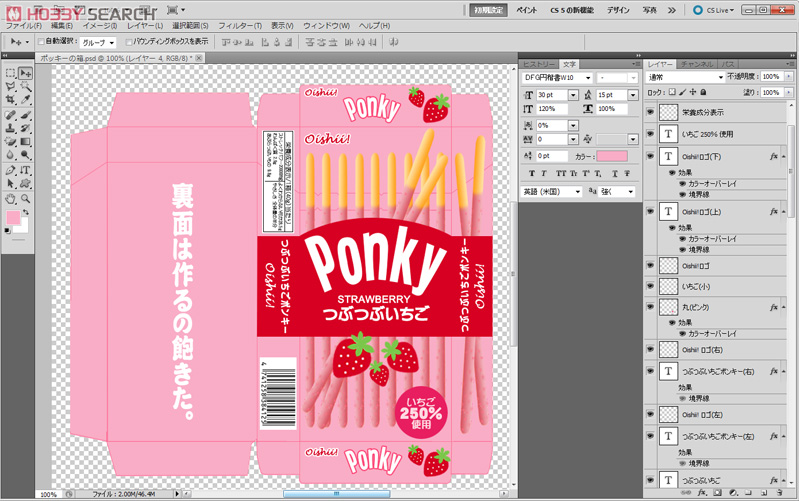Open the ファイル(F) menu
799x501 pixels.
click(x=23, y=25)
